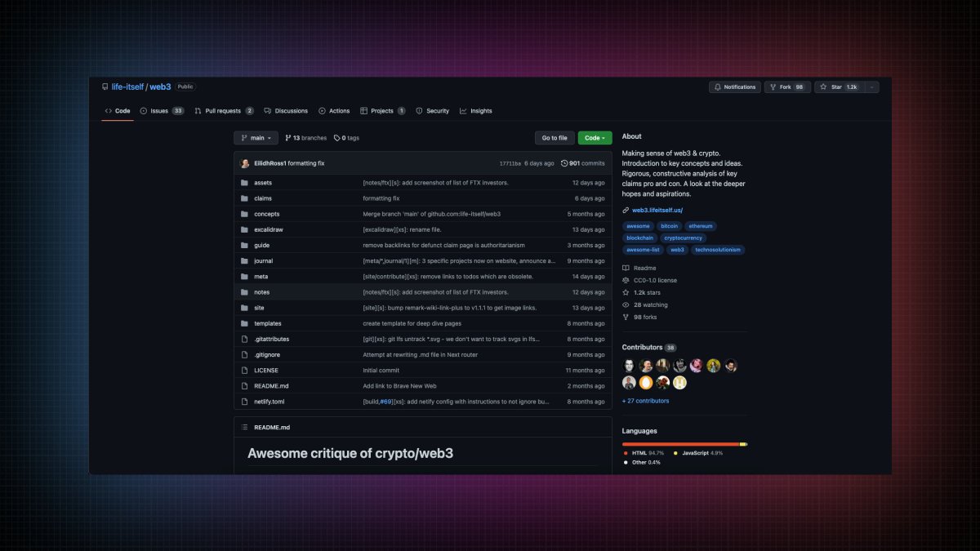Select the technosolutionism topic tag
The height and width of the screenshot is (551, 980).
pyautogui.click(x=718, y=250)
